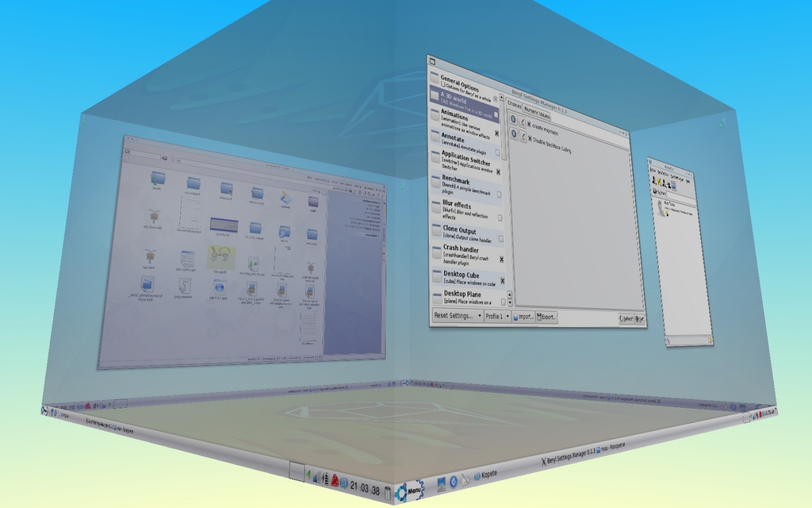This screenshot has height=508, width=812.
Task: Click the Export button in Beryl Settings Manager
Action: [546, 317]
